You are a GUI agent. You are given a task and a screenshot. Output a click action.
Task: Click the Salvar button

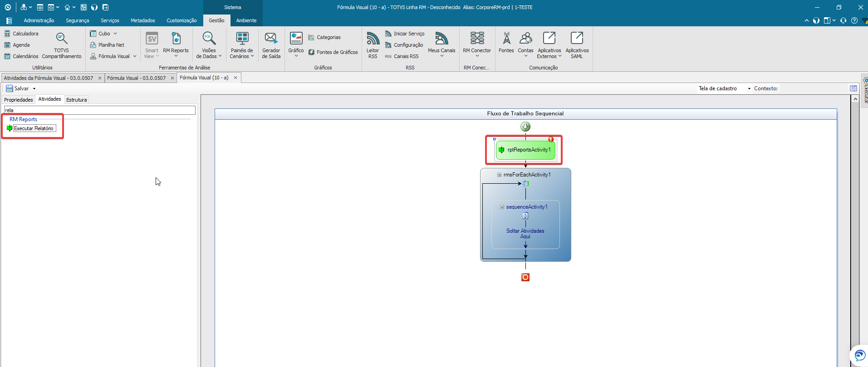pos(17,88)
